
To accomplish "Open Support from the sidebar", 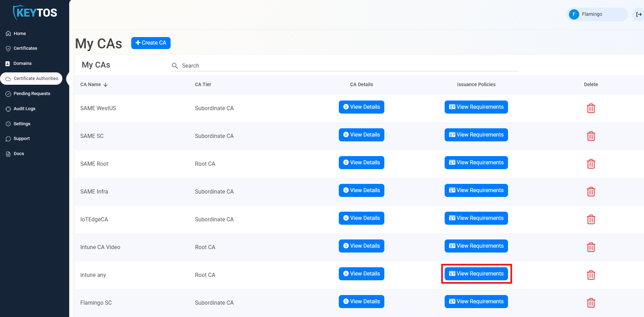I will point(22,138).
